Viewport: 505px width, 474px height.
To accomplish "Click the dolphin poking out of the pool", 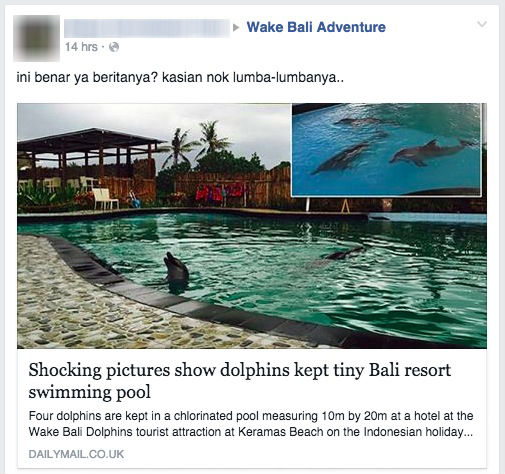I will pyautogui.click(x=176, y=271).
